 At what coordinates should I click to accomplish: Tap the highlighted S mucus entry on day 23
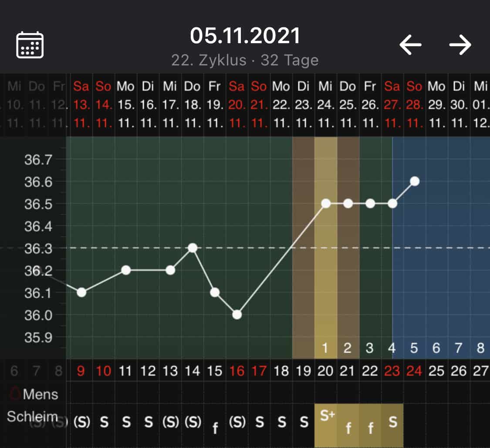click(393, 422)
